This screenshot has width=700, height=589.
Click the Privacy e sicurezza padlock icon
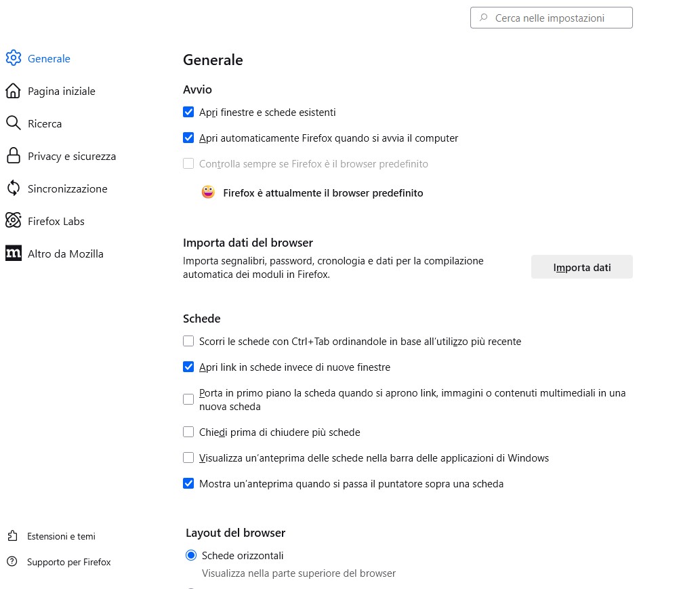click(13, 156)
